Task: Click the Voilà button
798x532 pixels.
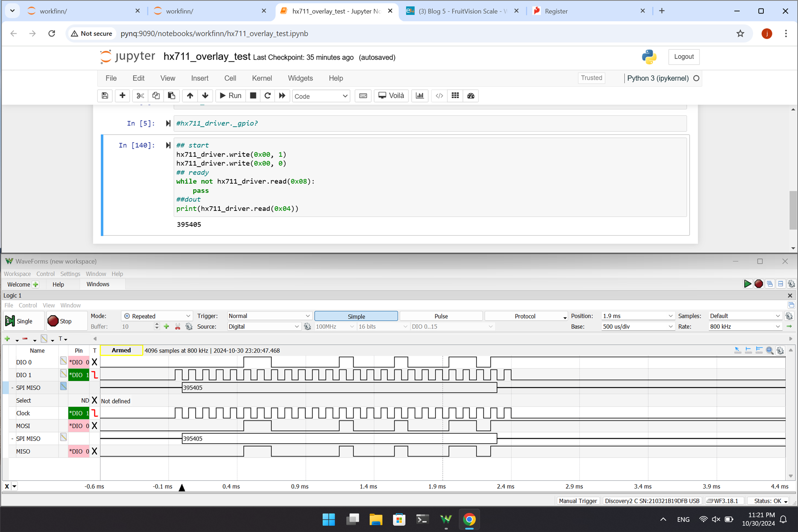Action: coord(391,96)
